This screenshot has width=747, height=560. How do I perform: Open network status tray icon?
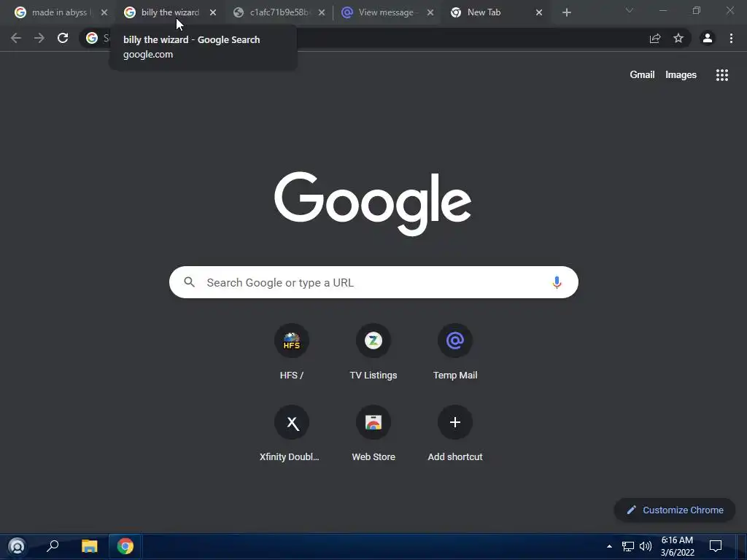pyautogui.click(x=628, y=546)
